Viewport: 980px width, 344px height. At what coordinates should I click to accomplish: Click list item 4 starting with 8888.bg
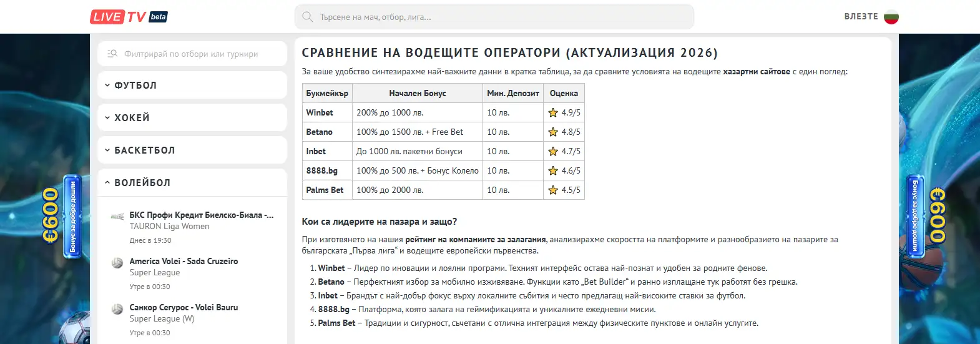click(x=487, y=309)
